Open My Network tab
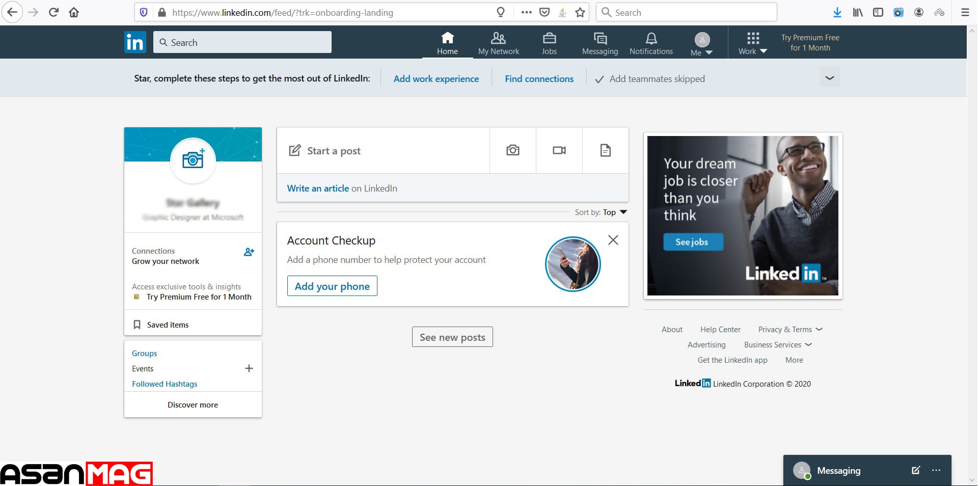The width and height of the screenshot is (980, 486). click(x=499, y=43)
